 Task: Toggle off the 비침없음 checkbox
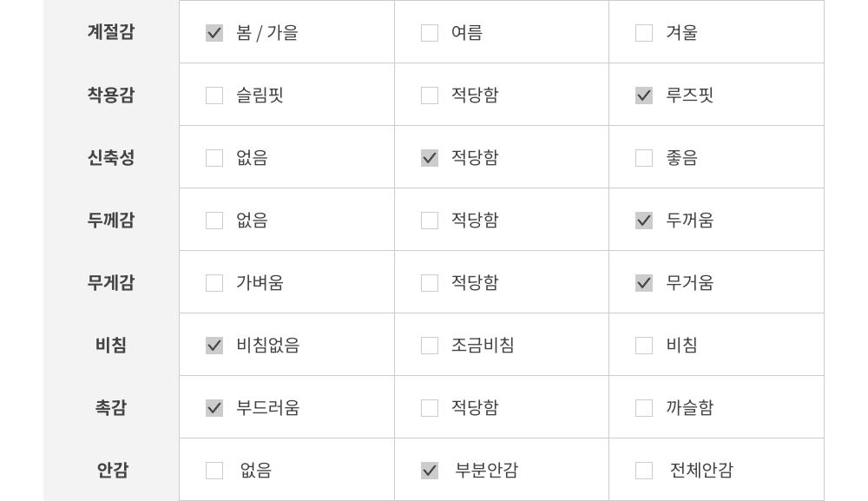214,346
